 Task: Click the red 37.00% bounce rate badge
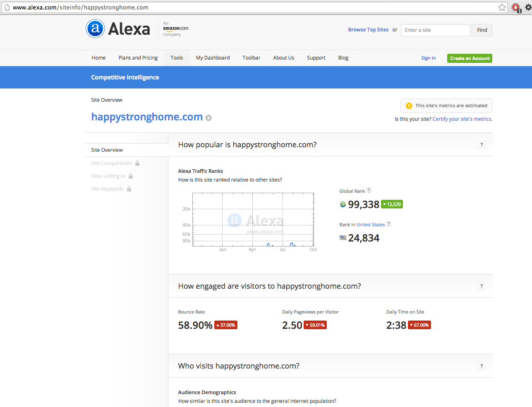(x=226, y=325)
